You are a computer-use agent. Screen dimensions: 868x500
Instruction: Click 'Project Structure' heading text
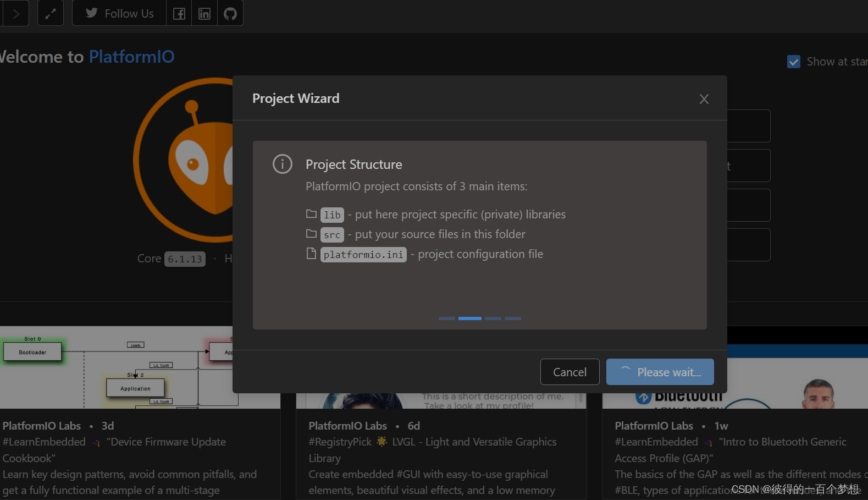354,164
